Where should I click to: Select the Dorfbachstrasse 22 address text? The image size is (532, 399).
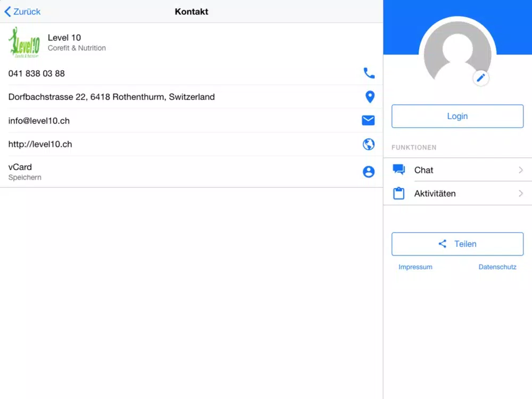click(111, 97)
